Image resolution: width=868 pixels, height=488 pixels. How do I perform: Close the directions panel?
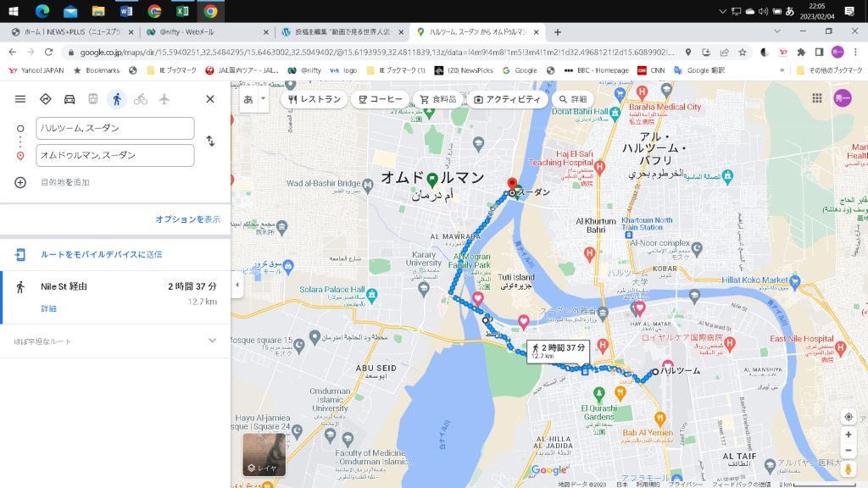click(210, 99)
